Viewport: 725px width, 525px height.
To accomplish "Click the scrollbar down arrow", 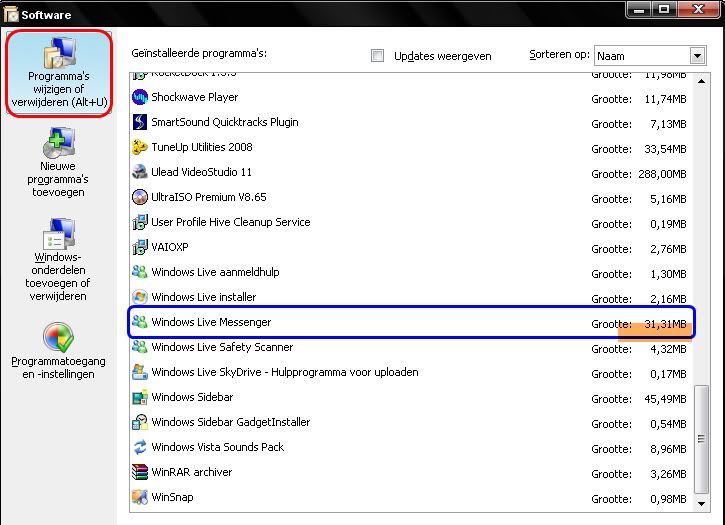I will (701, 503).
